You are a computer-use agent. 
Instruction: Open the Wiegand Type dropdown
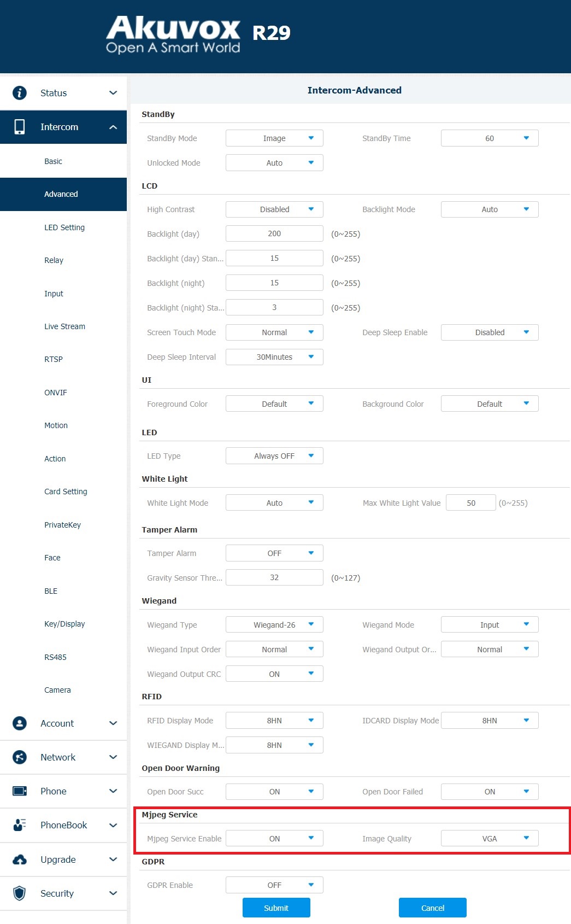coord(274,625)
